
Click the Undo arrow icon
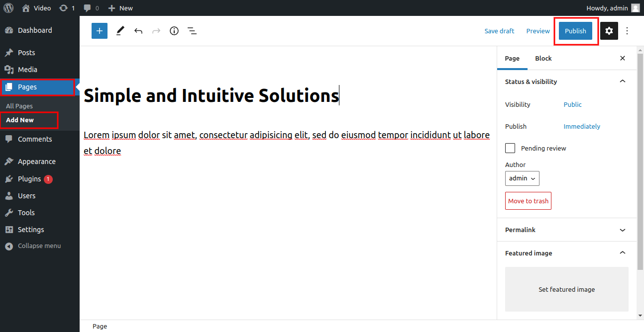click(138, 31)
